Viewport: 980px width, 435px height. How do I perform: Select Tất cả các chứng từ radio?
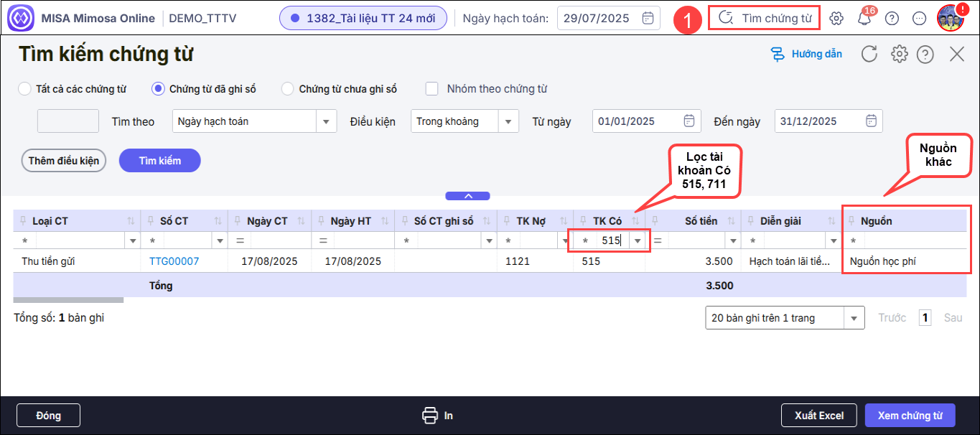pyautogui.click(x=24, y=89)
